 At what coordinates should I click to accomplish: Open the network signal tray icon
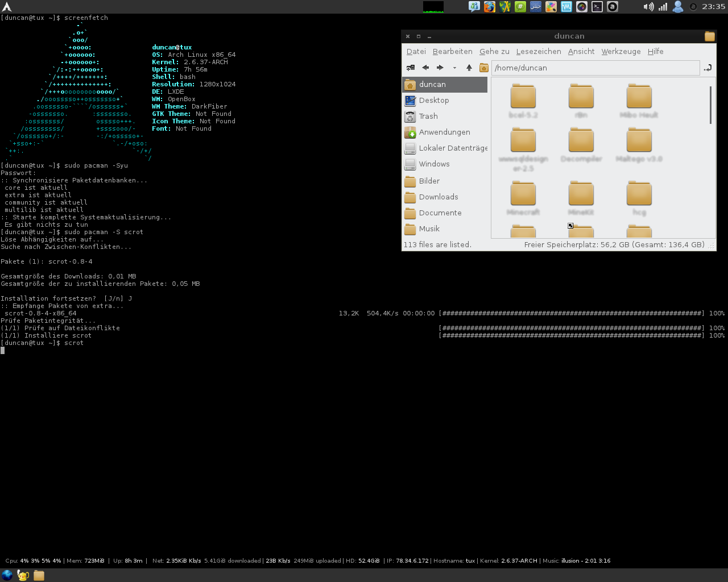point(663,7)
